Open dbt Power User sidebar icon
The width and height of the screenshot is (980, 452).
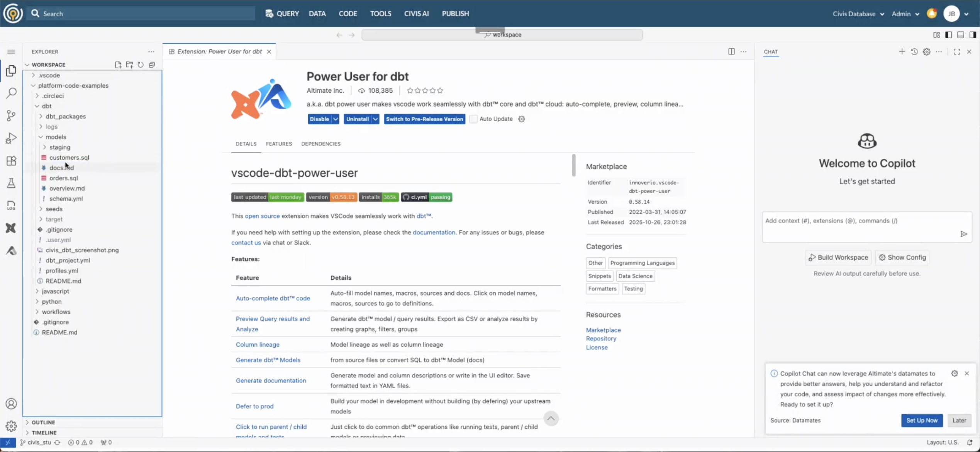(11, 228)
